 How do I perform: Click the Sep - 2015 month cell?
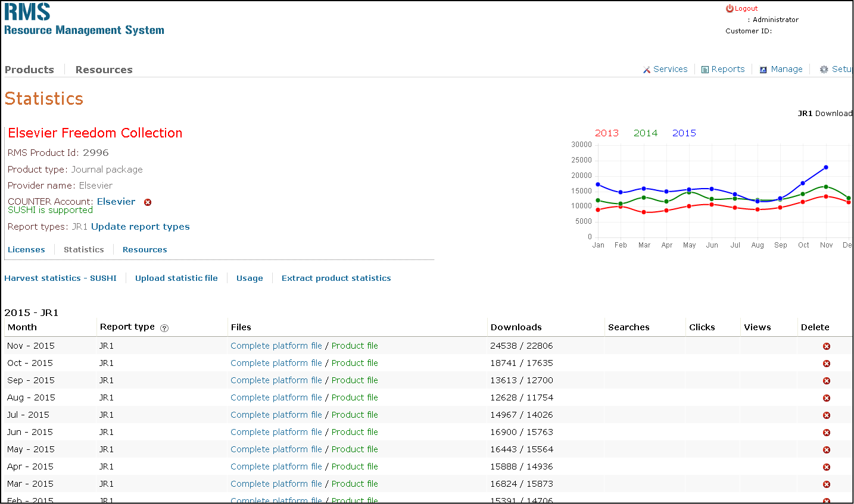click(x=31, y=380)
